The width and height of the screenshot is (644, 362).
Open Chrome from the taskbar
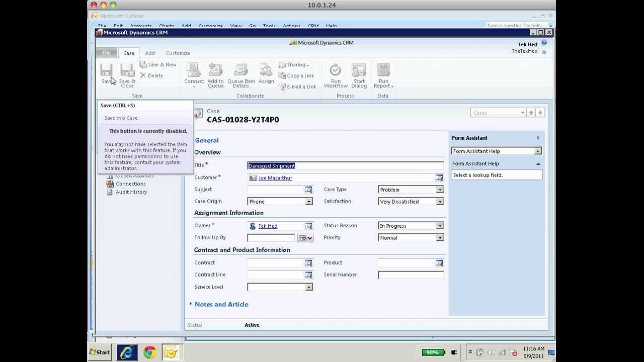pos(149,352)
